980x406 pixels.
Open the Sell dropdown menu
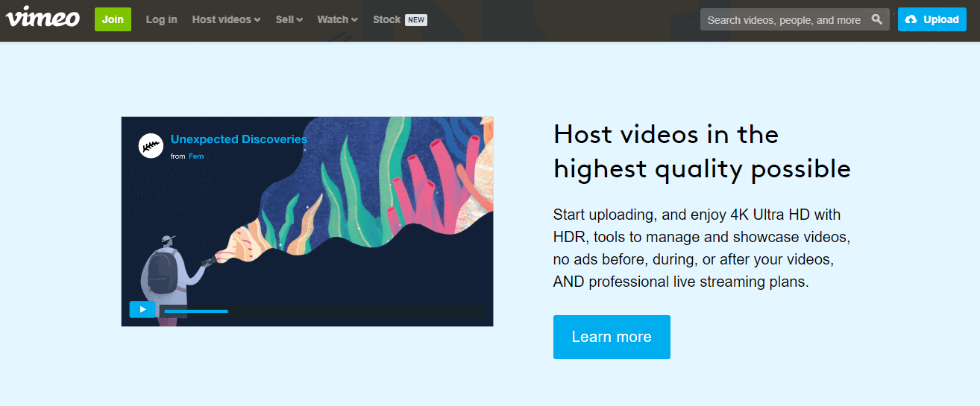289,19
